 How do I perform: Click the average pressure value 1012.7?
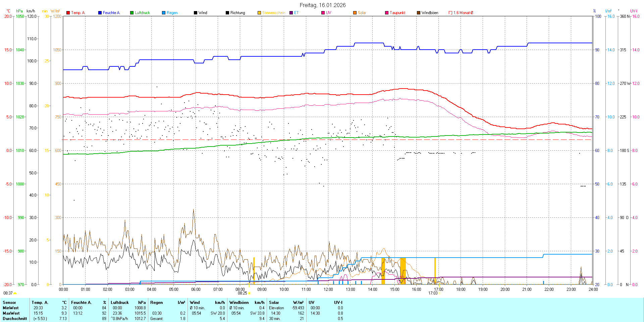(140, 319)
